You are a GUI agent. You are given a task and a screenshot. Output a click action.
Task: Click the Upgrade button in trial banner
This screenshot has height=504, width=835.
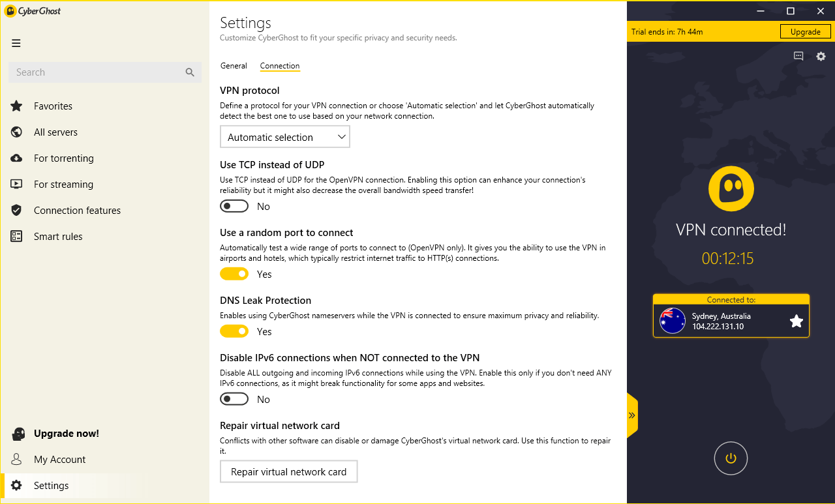806,31
